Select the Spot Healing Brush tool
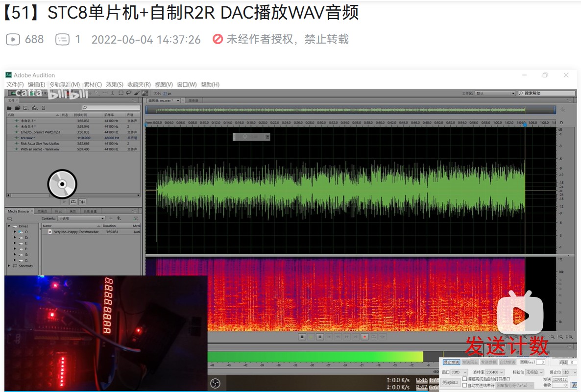 145,93
